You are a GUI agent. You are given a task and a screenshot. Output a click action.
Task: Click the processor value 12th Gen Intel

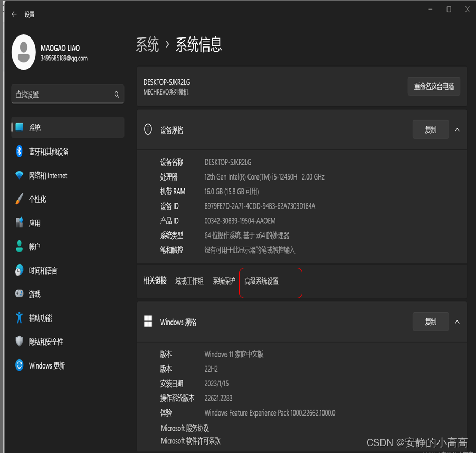click(264, 177)
